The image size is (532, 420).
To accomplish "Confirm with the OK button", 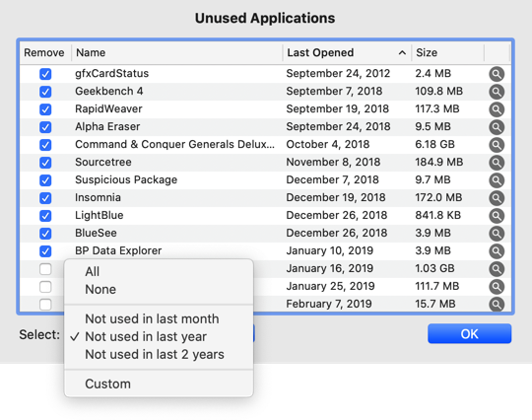I will (469, 334).
